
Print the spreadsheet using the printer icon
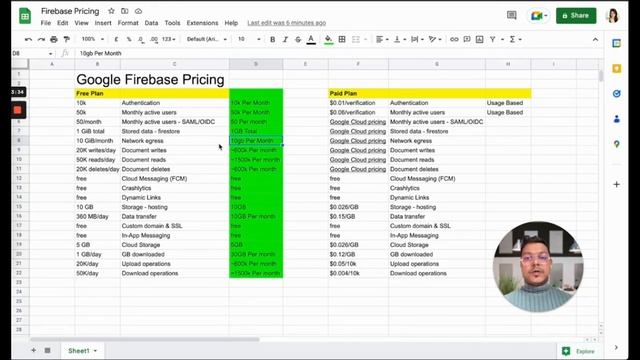coord(53,39)
